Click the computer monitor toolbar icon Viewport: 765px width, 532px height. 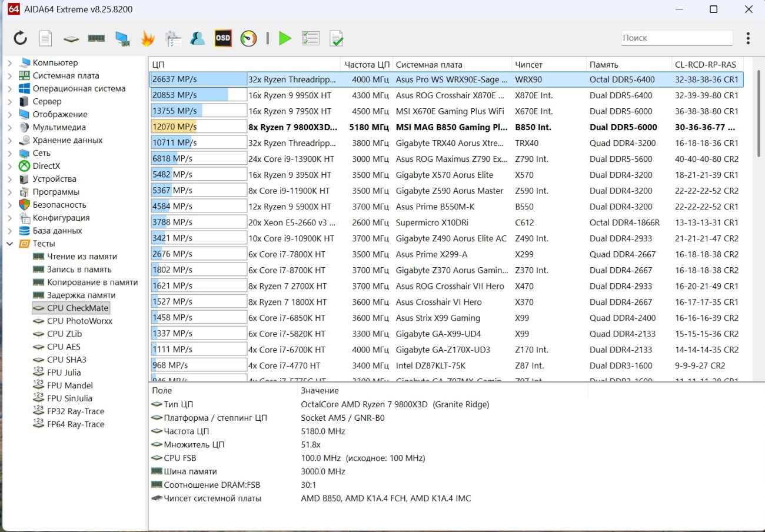122,39
